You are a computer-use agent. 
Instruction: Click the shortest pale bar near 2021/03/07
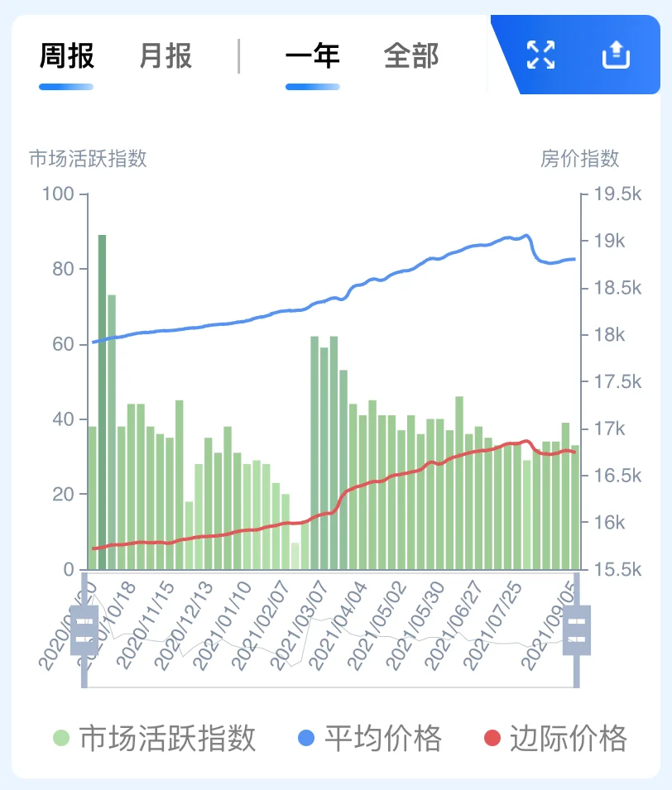(x=295, y=556)
